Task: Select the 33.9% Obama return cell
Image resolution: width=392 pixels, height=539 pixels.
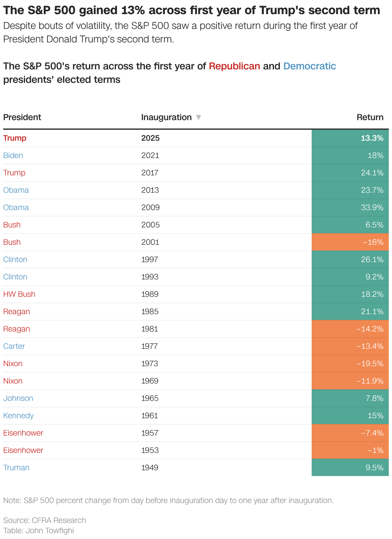Action: click(x=350, y=208)
